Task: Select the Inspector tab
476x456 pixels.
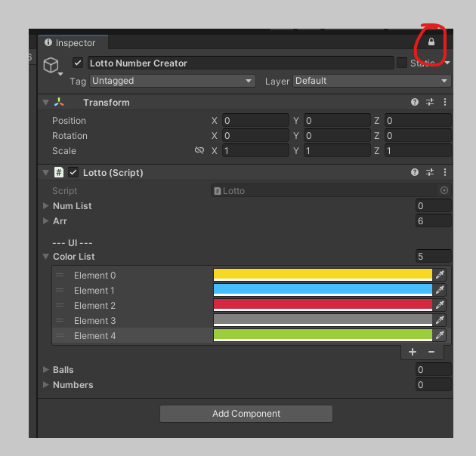Action: click(73, 42)
